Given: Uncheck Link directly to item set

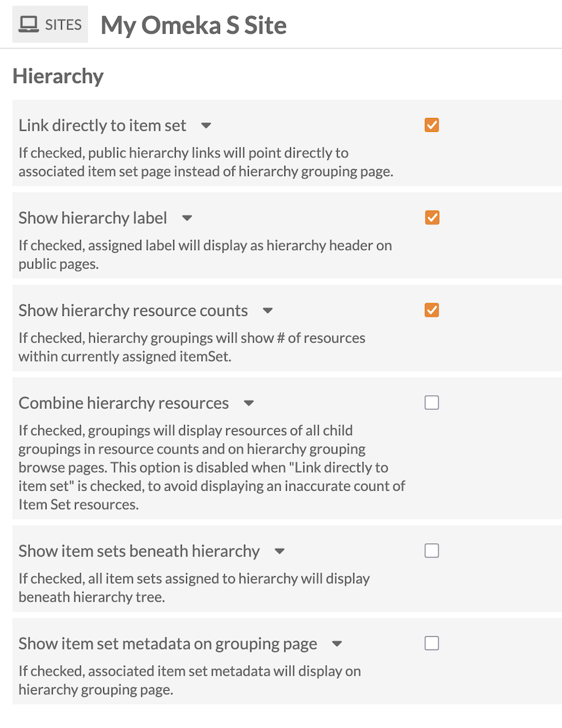Looking at the screenshot, I should [x=431, y=124].
